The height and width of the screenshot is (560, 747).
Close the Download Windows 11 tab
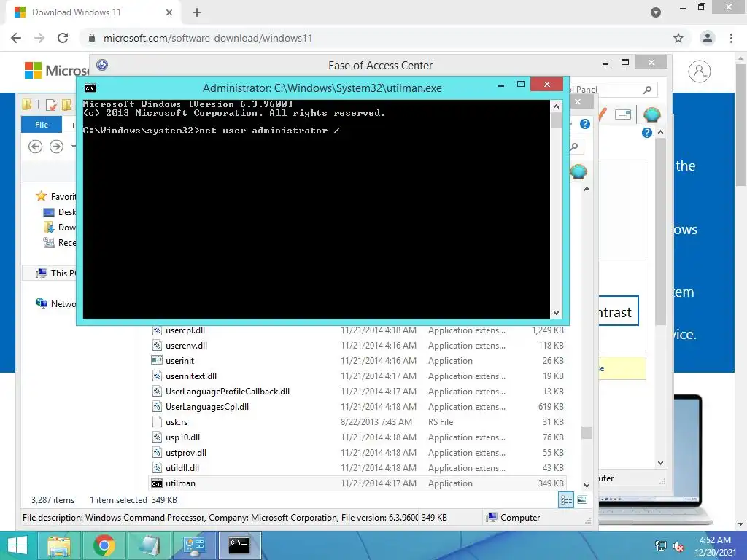[169, 12]
